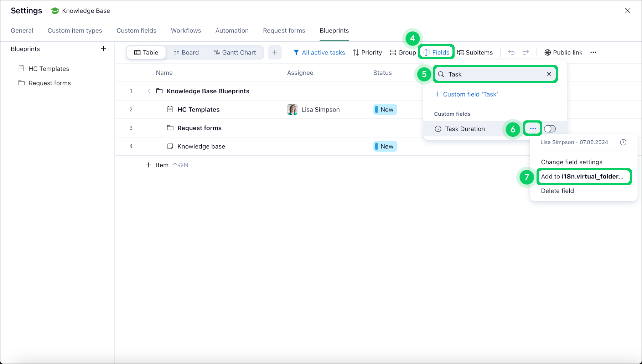Screen dimensions: 642x364
Task: Open the overflow menu next to Public link
Action: tap(594, 52)
